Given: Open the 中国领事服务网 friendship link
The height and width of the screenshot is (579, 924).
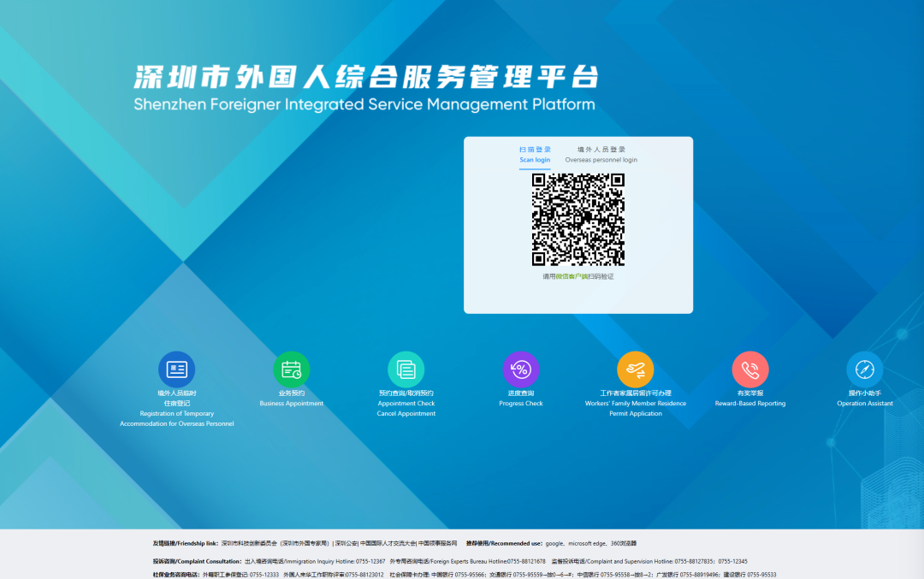Looking at the screenshot, I should tap(437, 544).
